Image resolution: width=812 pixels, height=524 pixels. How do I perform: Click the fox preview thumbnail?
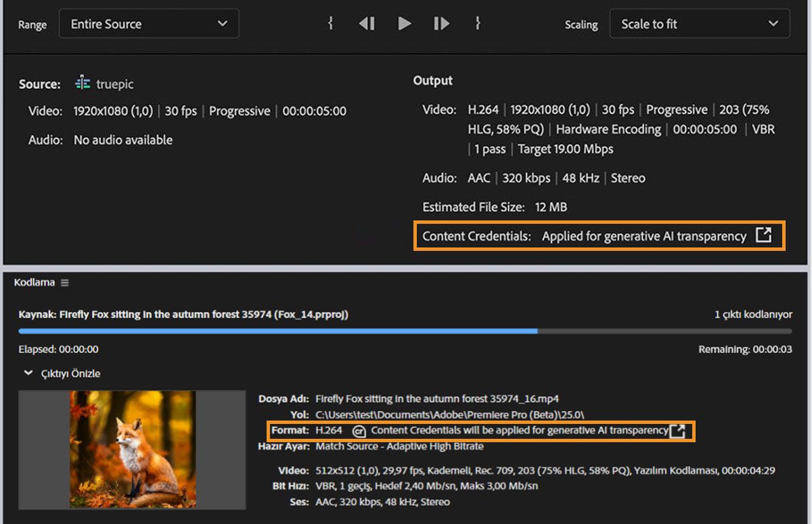point(133,449)
